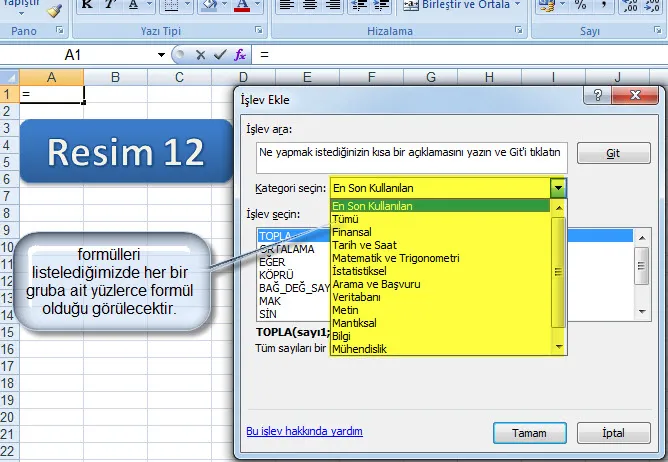Click the center align icon in Hizalama
This screenshot has width=668, height=462.
click(x=311, y=6)
